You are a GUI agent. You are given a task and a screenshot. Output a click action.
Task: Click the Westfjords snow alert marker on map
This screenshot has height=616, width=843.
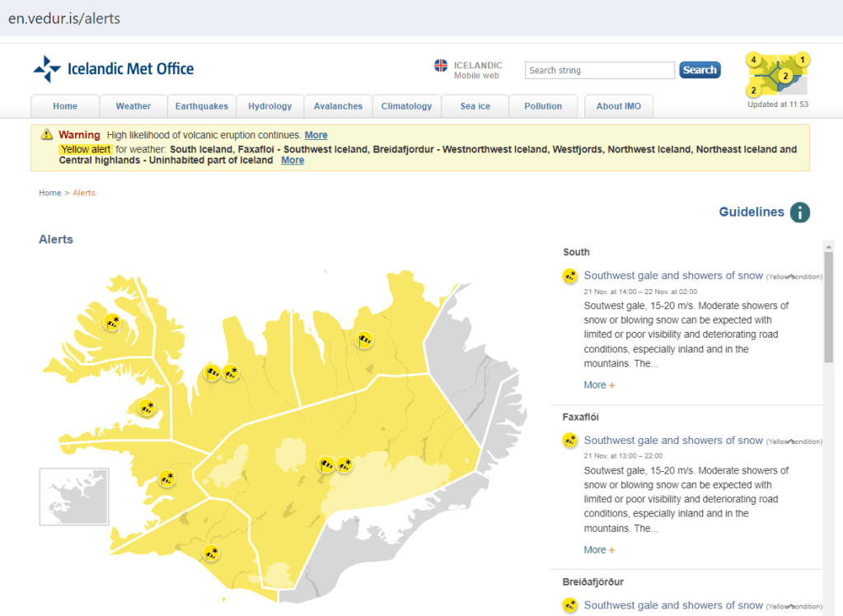112,323
